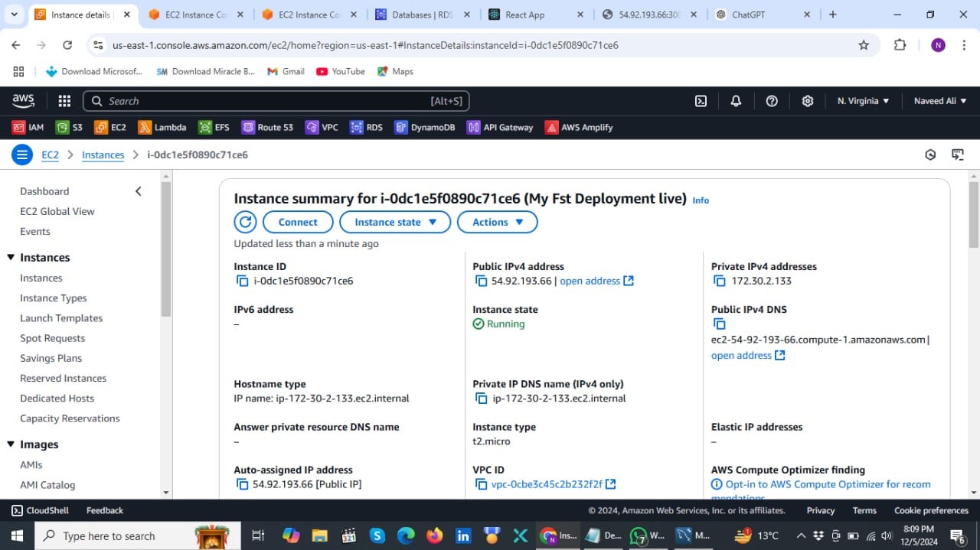The width and height of the screenshot is (980, 550).
Task: Click the refresh icon beside Connect
Action: [245, 222]
